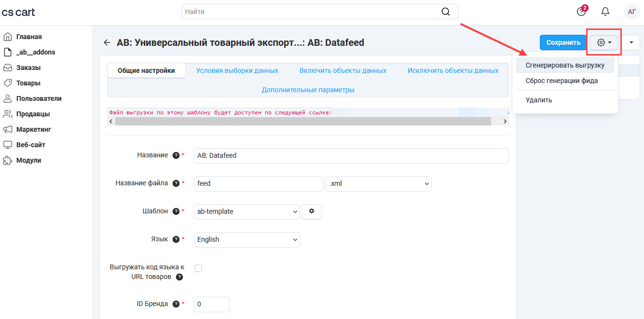Open Главная in the sidebar
Viewport: 644px width, 319px height.
point(29,37)
